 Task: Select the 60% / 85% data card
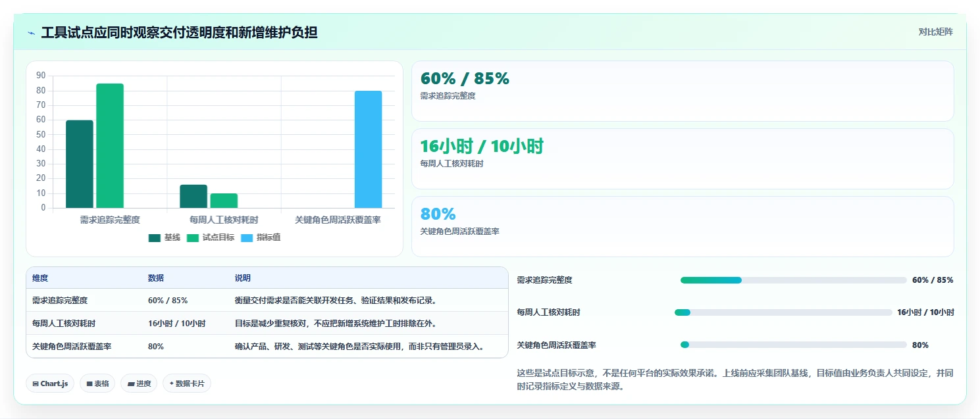click(683, 91)
